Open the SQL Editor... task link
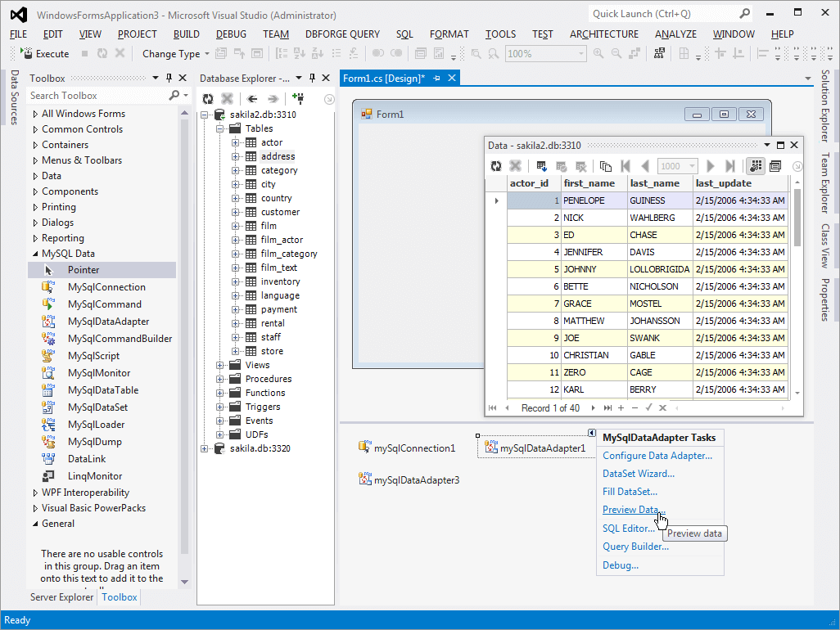 coord(629,529)
